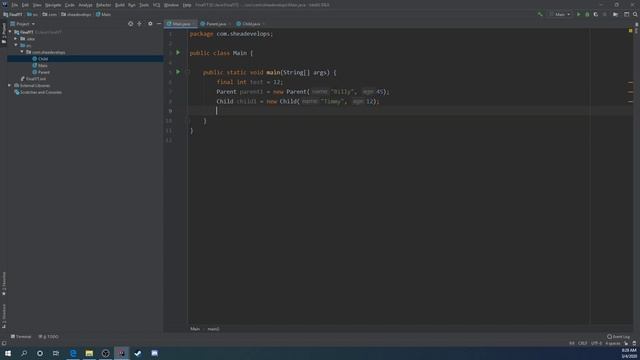Open the Event Log
The width and height of the screenshot is (640, 360).
(x=618, y=337)
